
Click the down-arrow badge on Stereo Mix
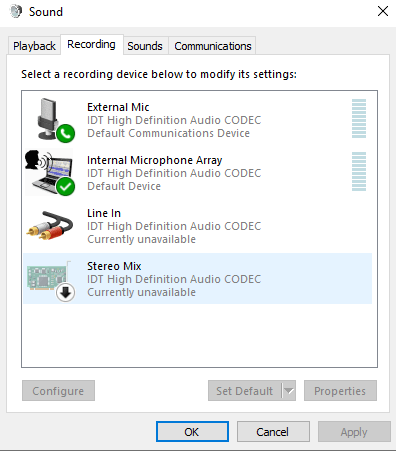point(65,292)
